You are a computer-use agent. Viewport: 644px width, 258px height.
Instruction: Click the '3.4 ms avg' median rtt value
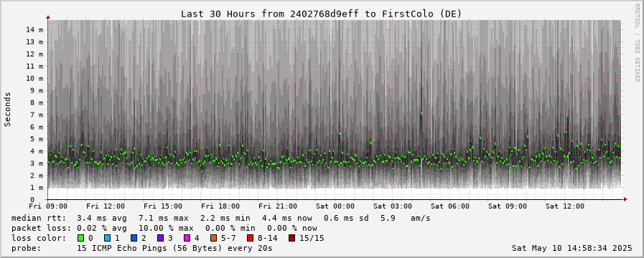click(x=102, y=218)
